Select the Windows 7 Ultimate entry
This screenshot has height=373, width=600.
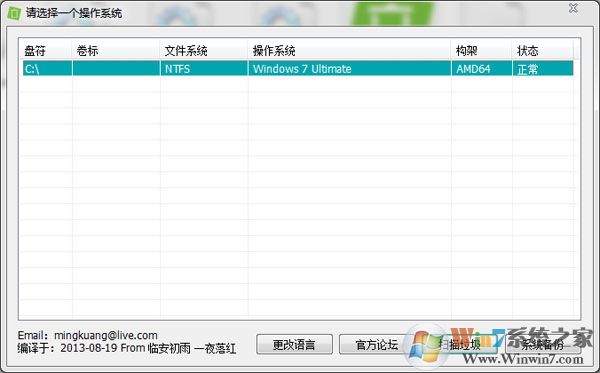coord(349,68)
